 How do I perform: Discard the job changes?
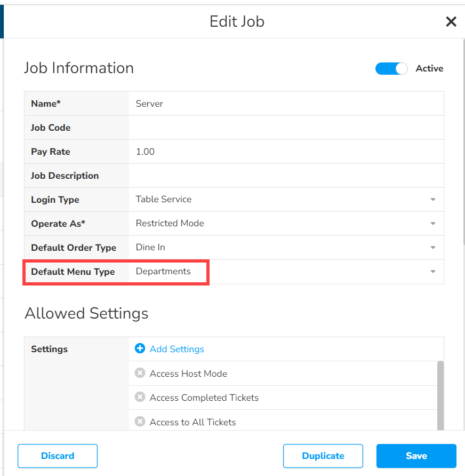[x=57, y=456]
